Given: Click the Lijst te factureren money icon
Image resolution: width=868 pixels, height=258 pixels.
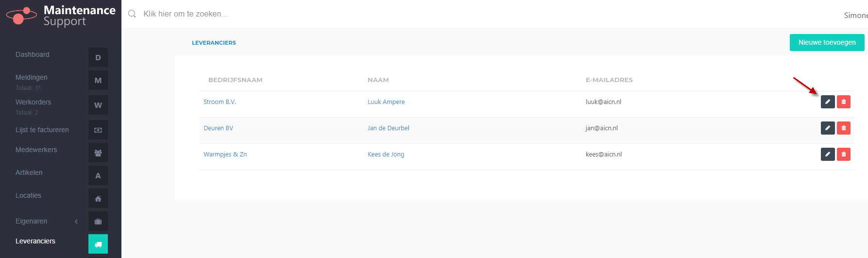Looking at the screenshot, I should coord(98,130).
